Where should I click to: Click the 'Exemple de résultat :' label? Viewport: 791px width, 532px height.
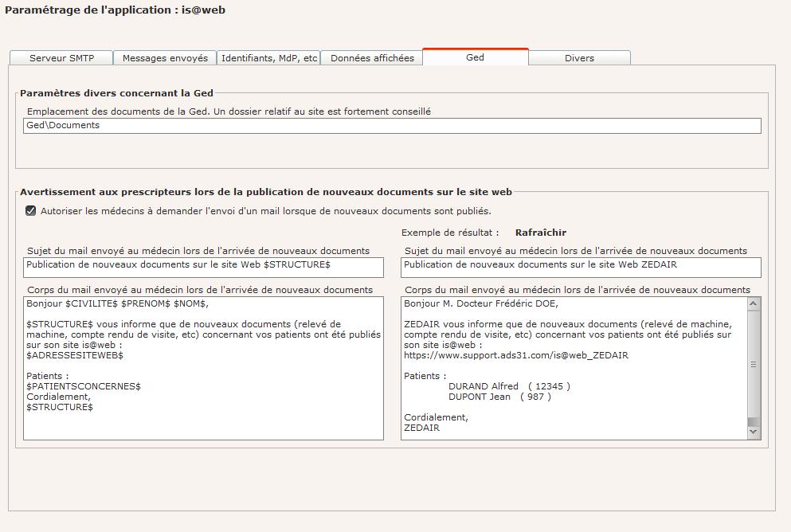450,233
